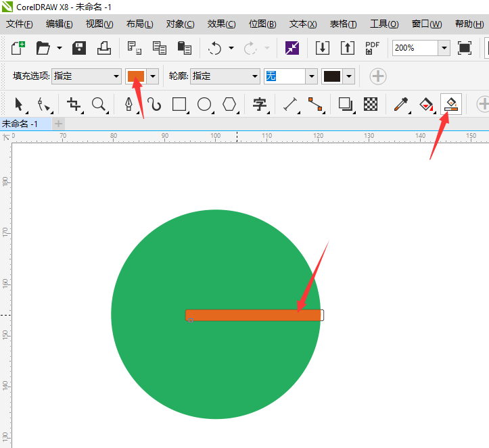The height and width of the screenshot is (448, 489).
Task: Switch to the 未命名 -1 document tab
Action: point(20,124)
